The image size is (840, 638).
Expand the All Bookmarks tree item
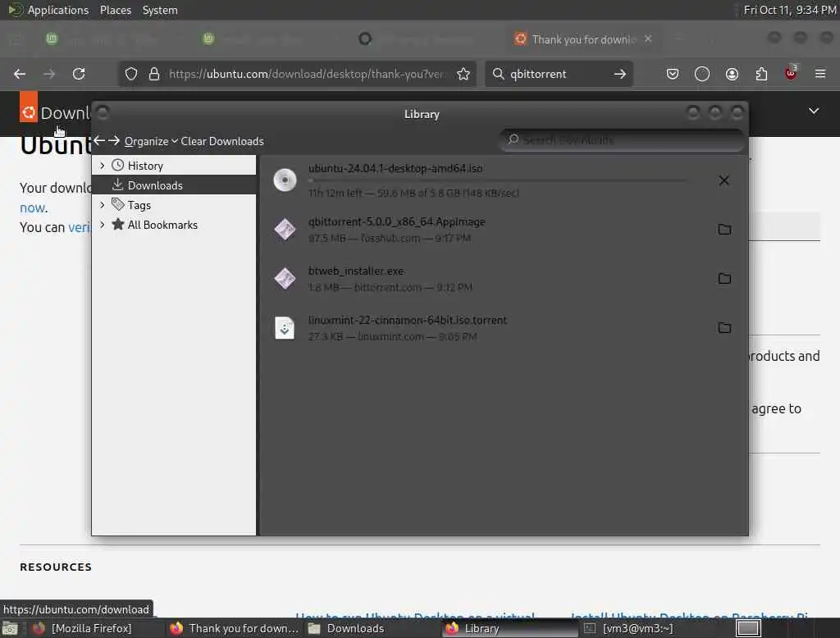(x=102, y=225)
